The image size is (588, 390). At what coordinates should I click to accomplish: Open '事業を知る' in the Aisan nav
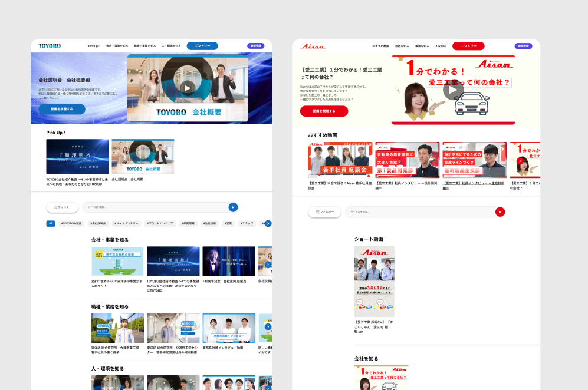(422, 46)
